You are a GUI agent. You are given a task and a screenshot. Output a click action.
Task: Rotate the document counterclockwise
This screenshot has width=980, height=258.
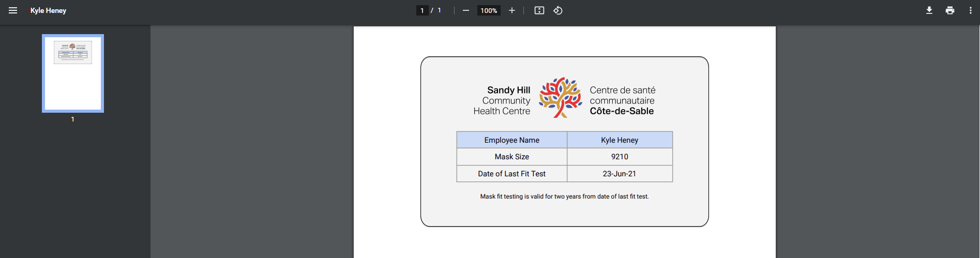(x=558, y=10)
